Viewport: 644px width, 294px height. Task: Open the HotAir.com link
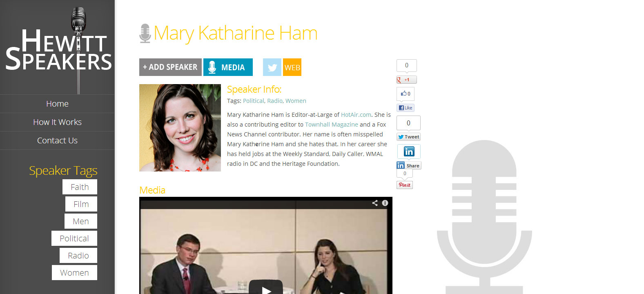tap(356, 115)
